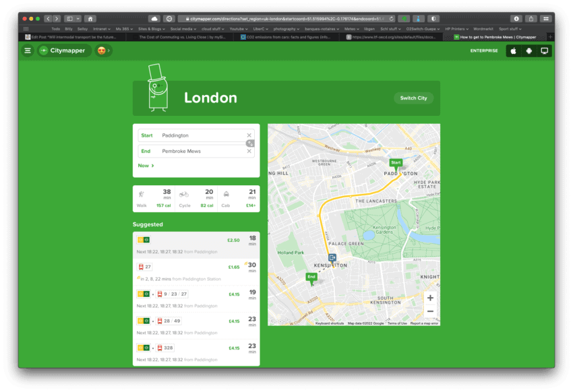Go forward in Safari history
This screenshot has height=392, width=573.
click(x=57, y=19)
